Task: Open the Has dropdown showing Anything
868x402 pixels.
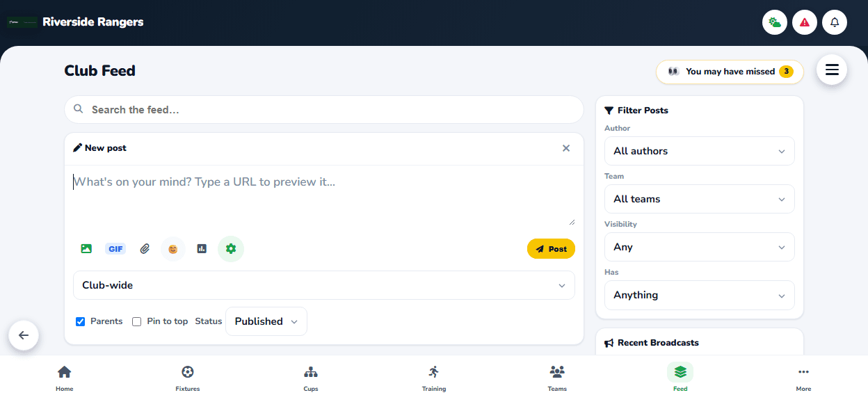Action: 700,295
